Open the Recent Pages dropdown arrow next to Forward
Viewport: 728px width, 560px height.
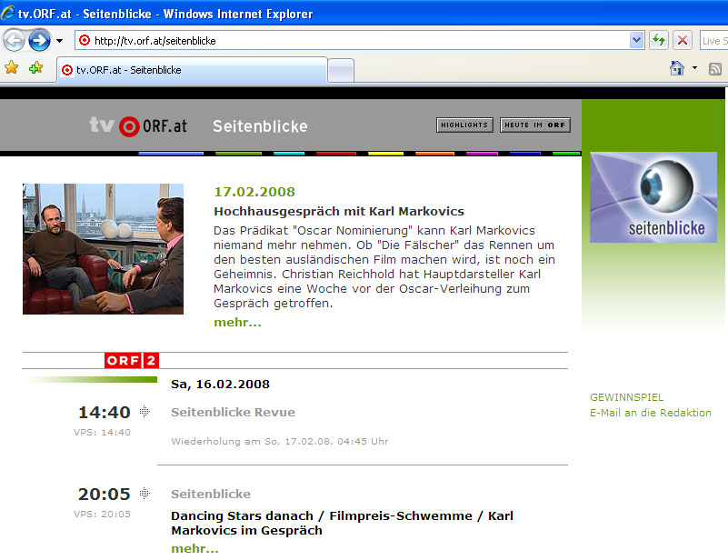pos(59,40)
